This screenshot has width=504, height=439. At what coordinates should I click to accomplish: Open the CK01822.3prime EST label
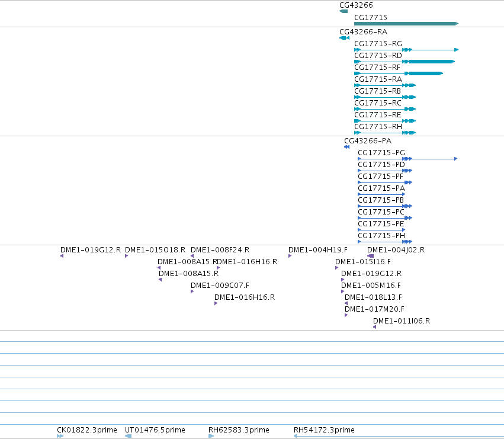tap(87, 430)
